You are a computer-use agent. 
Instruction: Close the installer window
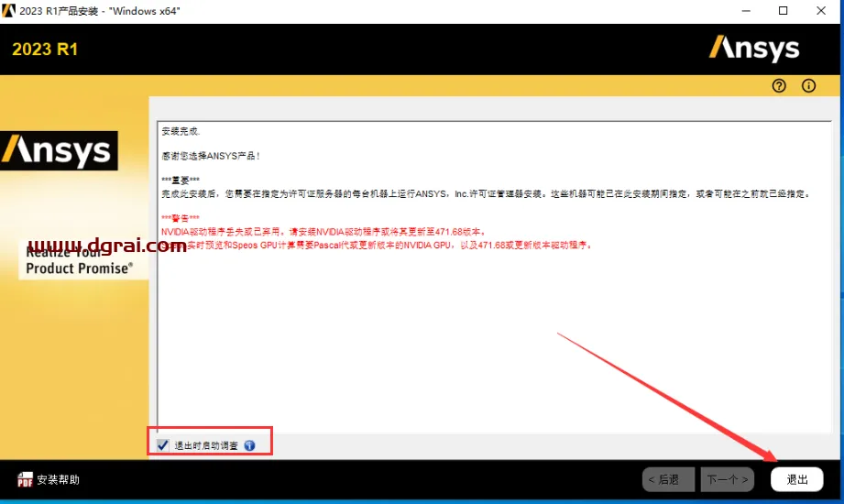(x=821, y=11)
